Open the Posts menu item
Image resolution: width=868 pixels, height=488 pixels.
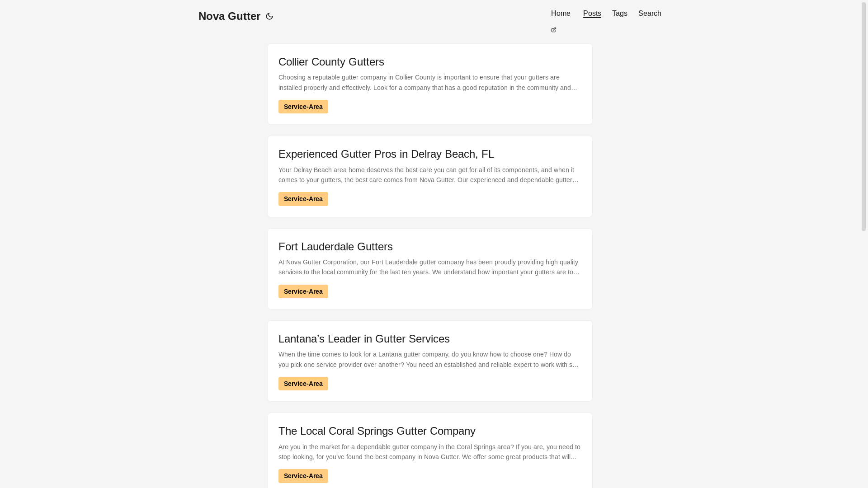592,14
